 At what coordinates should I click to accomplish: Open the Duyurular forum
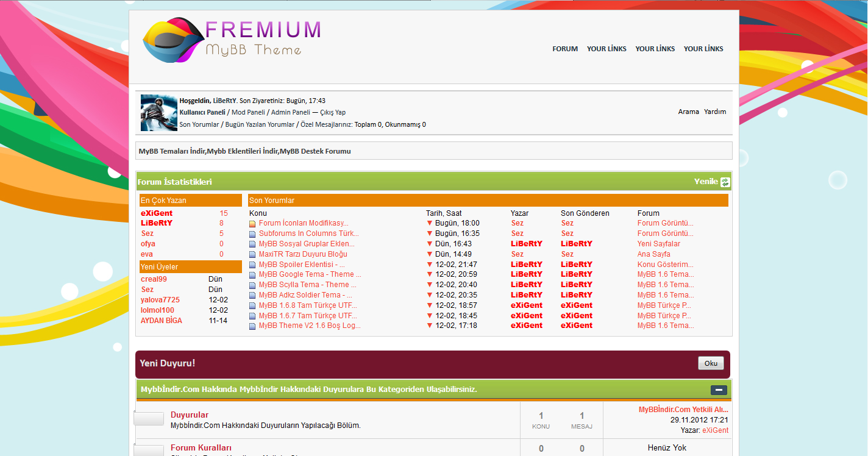[x=190, y=415]
